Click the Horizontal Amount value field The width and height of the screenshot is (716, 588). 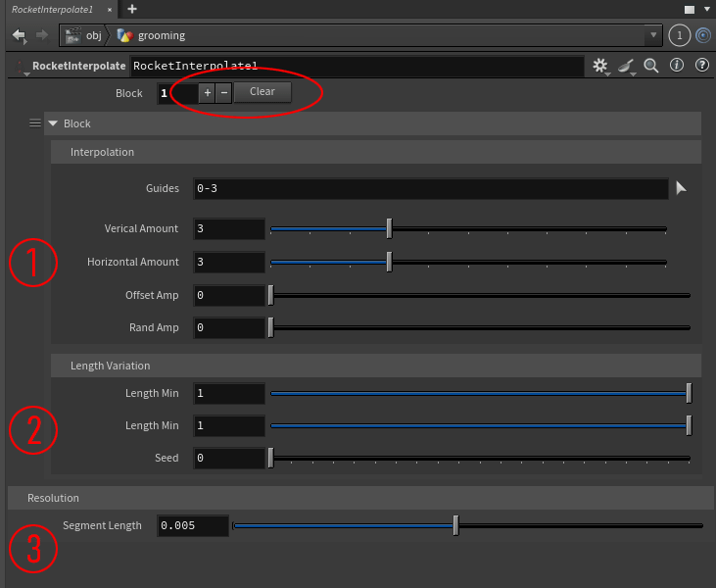tap(229, 262)
